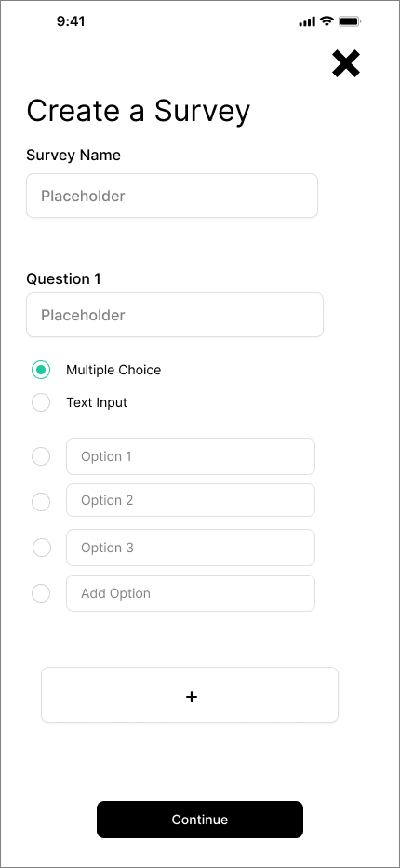Viewport: 400px width, 868px height.
Task: Select the Text Input radio button
Action: [41, 402]
